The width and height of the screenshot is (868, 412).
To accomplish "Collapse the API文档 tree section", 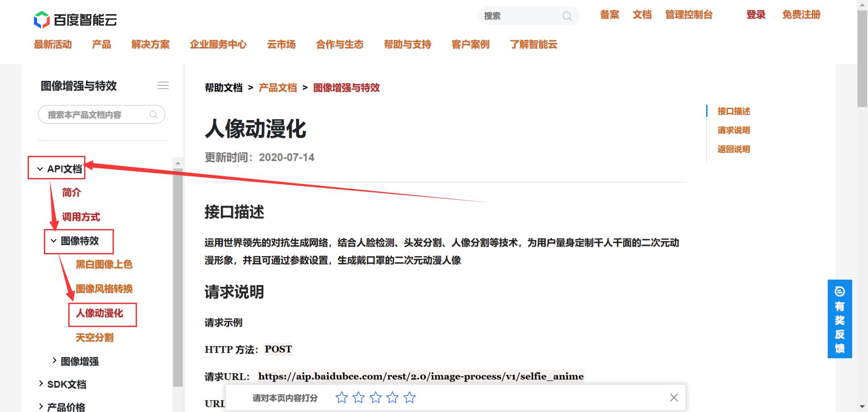I will coord(40,169).
